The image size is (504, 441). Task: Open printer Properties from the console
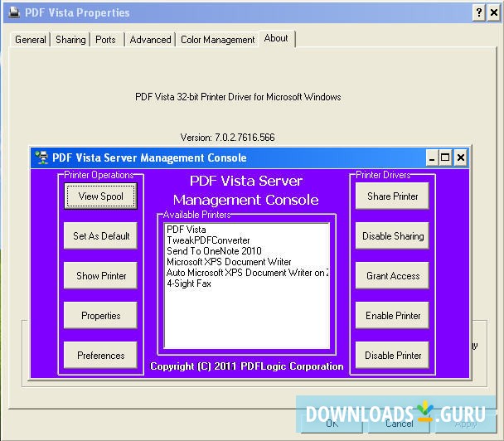click(100, 316)
